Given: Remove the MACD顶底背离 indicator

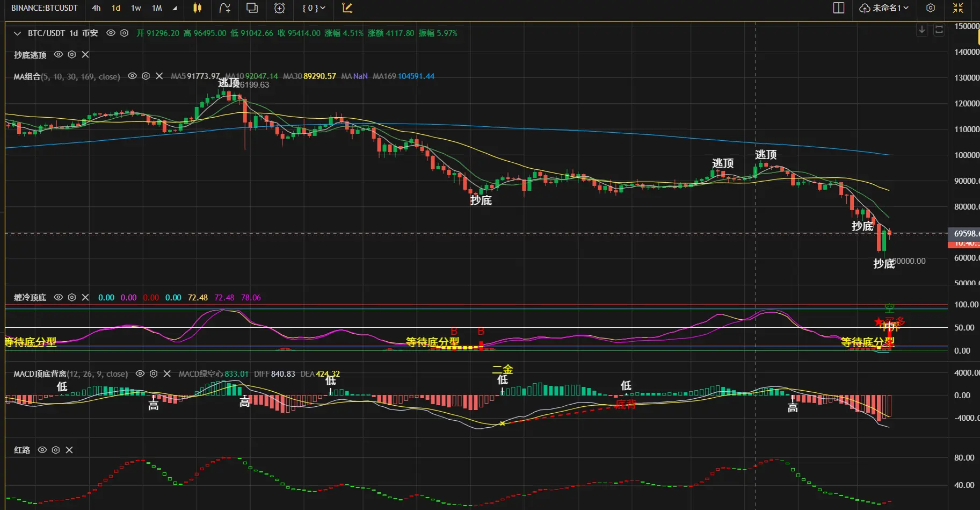Looking at the screenshot, I should (x=167, y=373).
